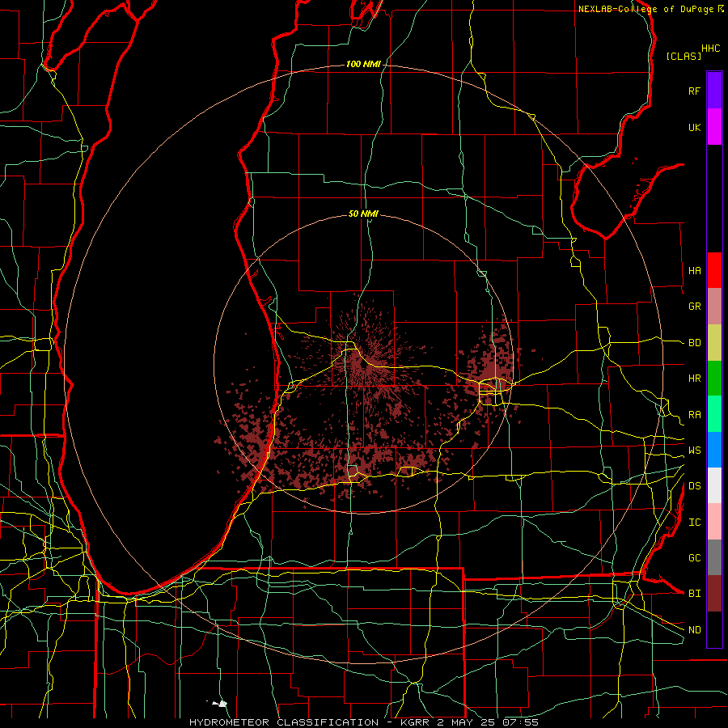The height and width of the screenshot is (728, 728).
Task: Click the GC gray legend swatch
Action: (714, 557)
